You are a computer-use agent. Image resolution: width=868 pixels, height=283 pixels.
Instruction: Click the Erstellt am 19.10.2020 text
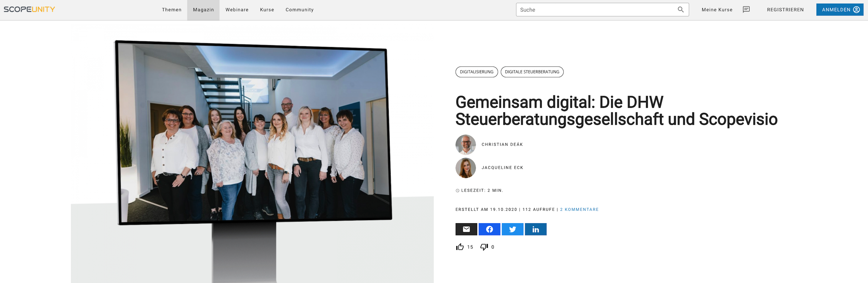[x=486, y=210]
